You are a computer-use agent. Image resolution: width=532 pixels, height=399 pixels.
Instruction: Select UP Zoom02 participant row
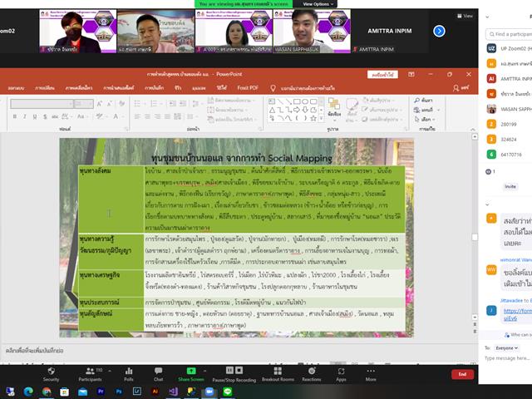pos(509,48)
